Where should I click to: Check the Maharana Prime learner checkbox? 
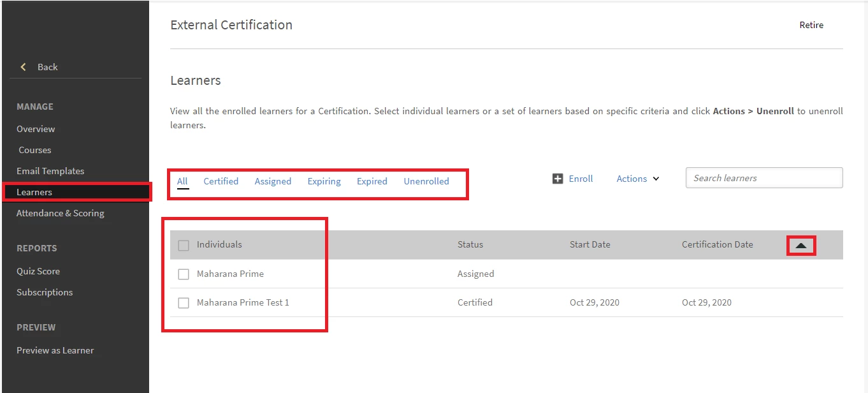click(x=184, y=274)
